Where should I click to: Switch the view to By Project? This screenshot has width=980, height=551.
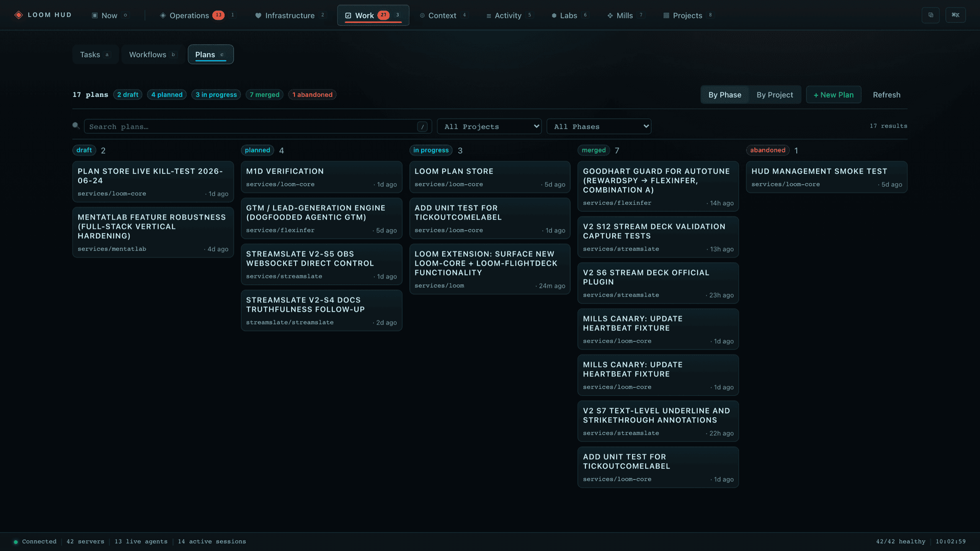[x=774, y=95]
